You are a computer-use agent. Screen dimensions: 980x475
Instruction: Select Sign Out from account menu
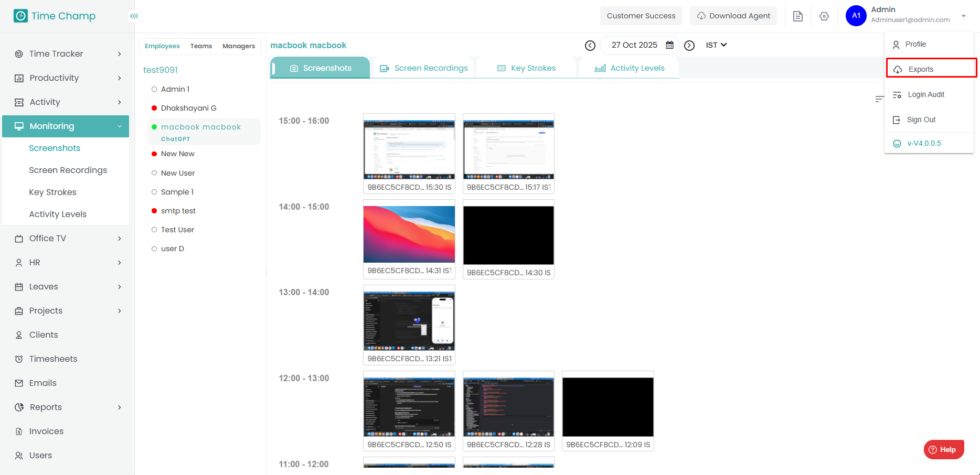click(x=929, y=120)
